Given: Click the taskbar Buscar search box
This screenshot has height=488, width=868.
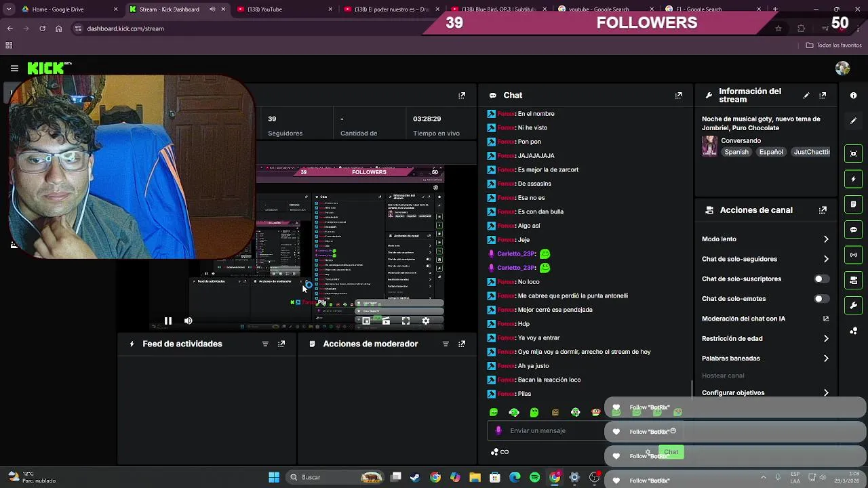Looking at the screenshot, I should click(334, 477).
